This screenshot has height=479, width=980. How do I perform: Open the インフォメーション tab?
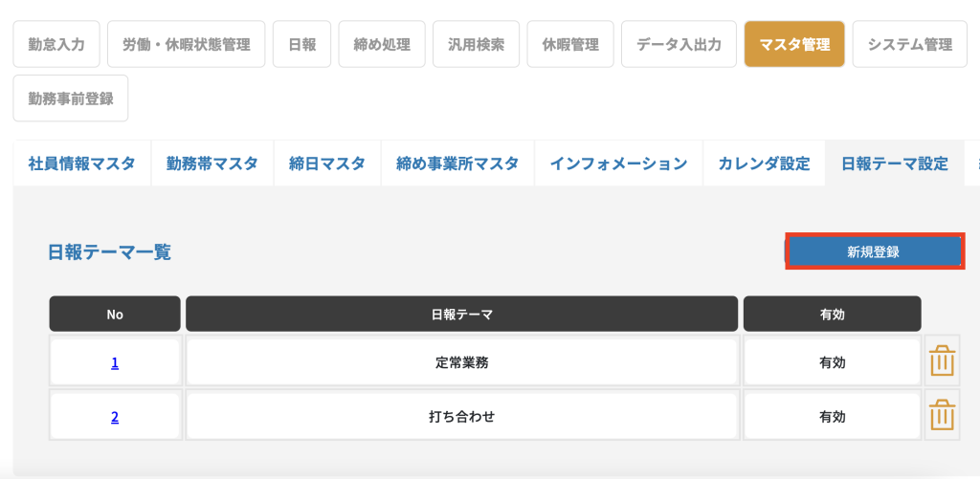coord(618,163)
